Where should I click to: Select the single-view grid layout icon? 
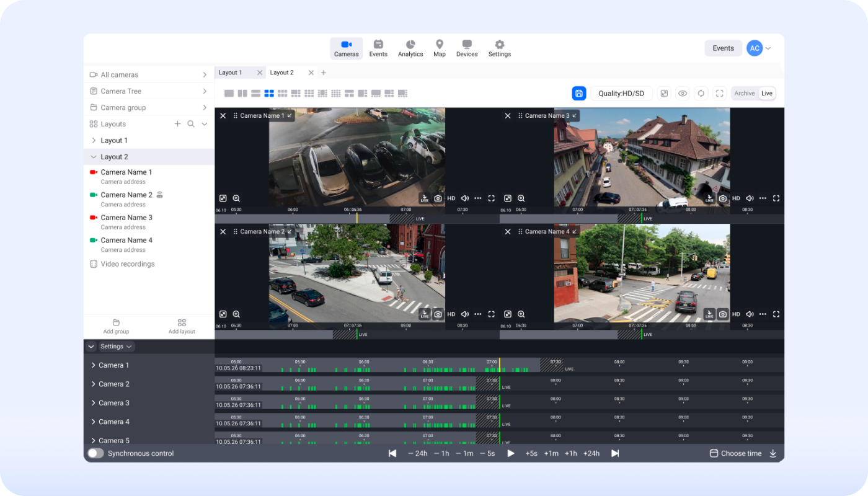click(229, 94)
